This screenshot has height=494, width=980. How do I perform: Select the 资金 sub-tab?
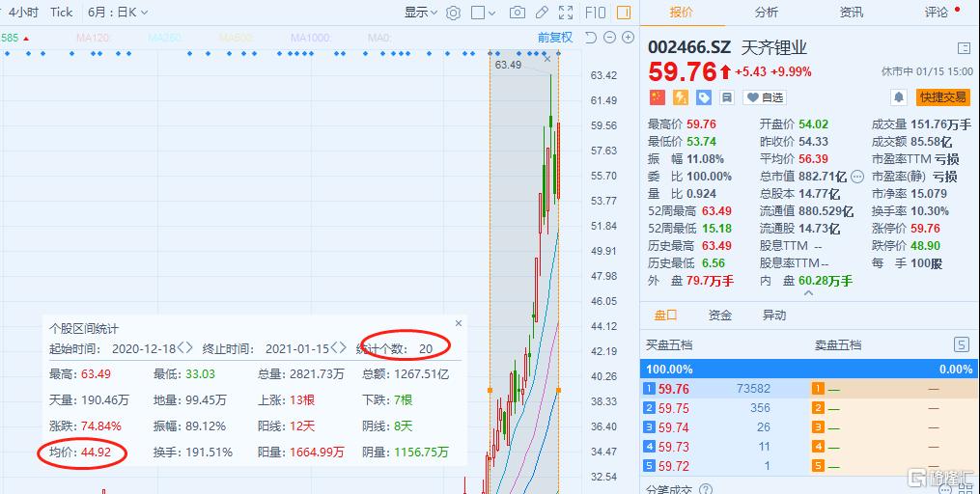(720, 316)
